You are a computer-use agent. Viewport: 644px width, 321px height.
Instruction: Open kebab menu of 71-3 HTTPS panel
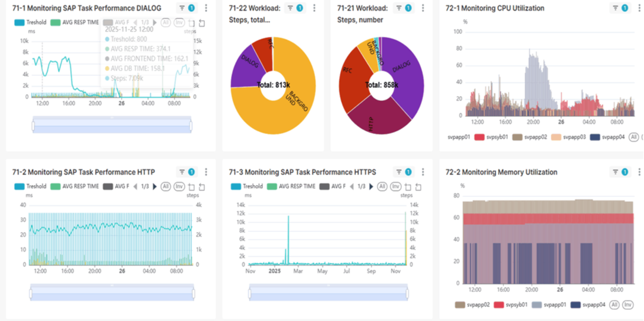pyautogui.click(x=423, y=172)
